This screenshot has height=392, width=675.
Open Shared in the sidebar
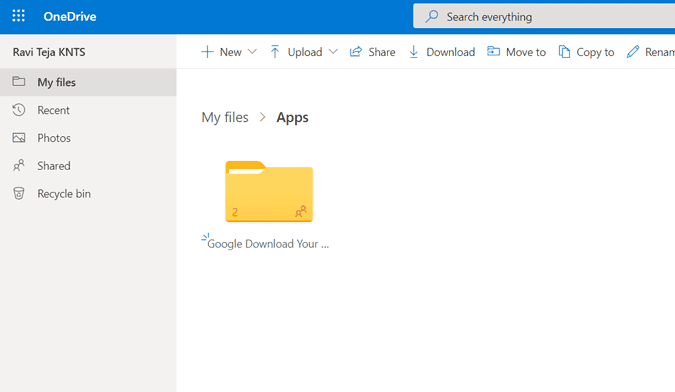pos(88,166)
